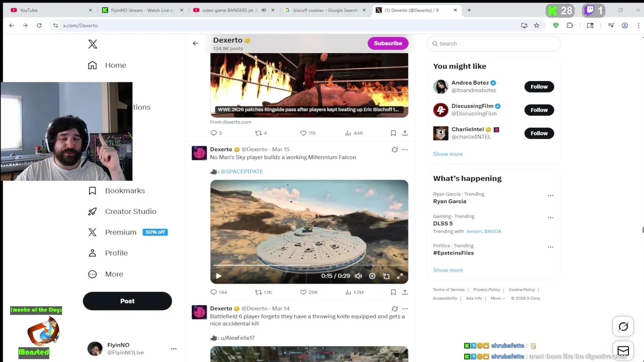Seek the Millennium Falcon video progress bar

pyautogui.click(x=309, y=265)
